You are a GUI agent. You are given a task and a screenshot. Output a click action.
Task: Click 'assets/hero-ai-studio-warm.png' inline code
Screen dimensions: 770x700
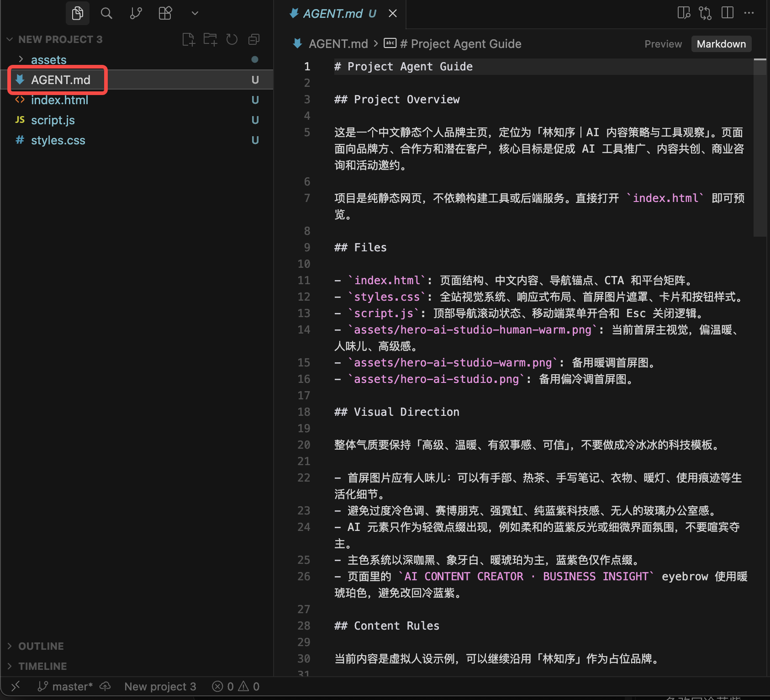point(453,362)
